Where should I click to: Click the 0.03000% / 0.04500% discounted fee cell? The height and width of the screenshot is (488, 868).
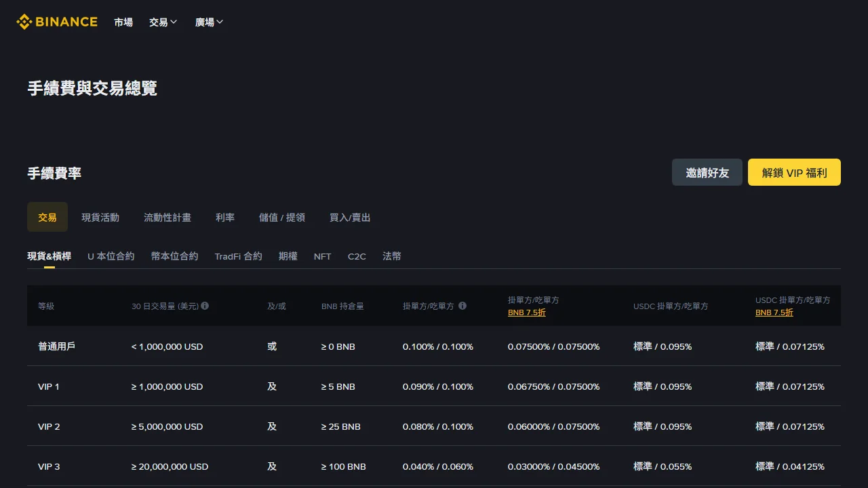(554, 466)
